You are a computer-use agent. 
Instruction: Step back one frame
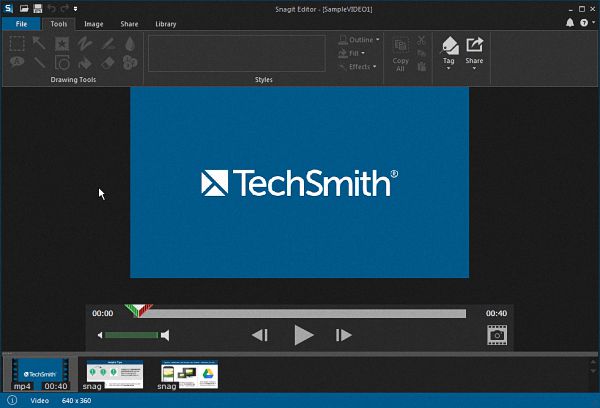[x=260, y=336]
